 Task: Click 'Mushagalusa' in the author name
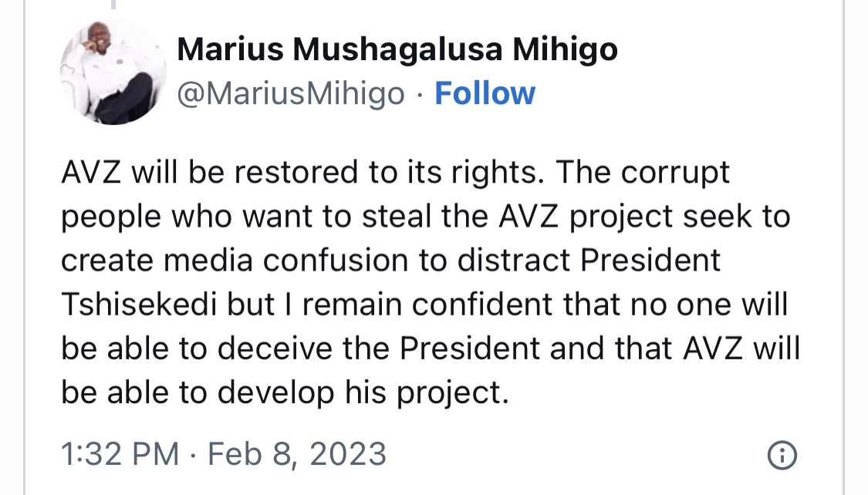[x=397, y=50]
